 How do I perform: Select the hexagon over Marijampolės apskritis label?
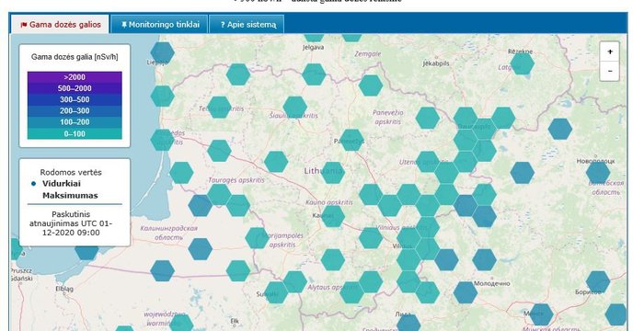click(257, 238)
